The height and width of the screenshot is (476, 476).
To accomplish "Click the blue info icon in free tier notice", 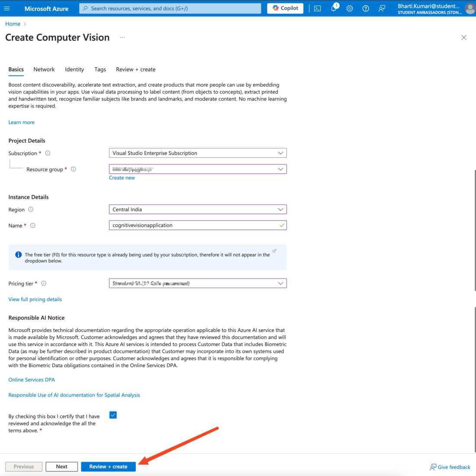I will pyautogui.click(x=19, y=255).
